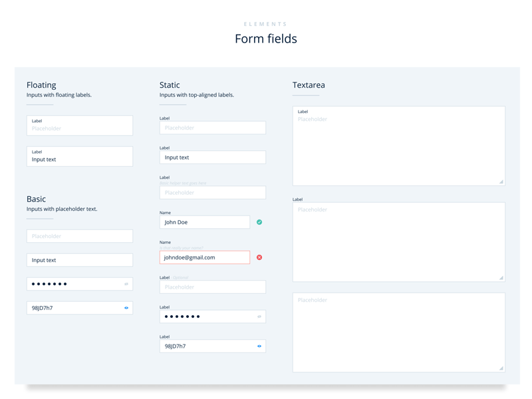This screenshot has width=532, height=399.
Task: Click the ELEMENTS label at the top
Action: [266, 23]
